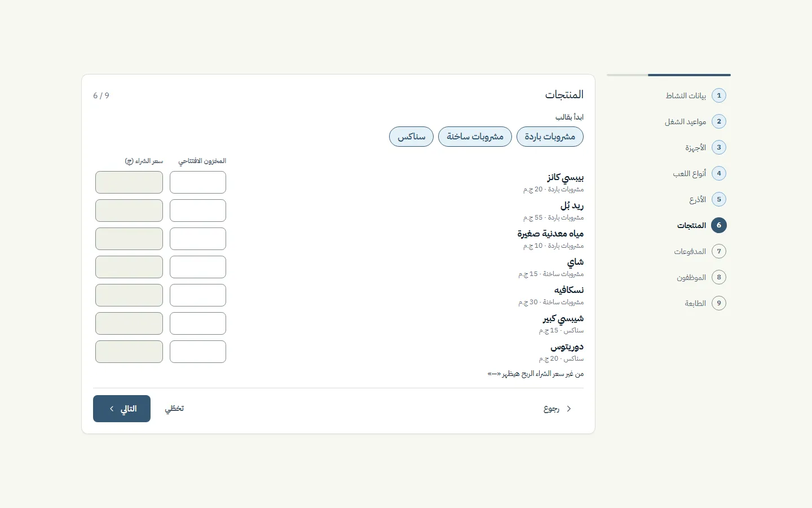
Task: Click the product name مياه معدنية صغيرة
Action: [550, 234]
